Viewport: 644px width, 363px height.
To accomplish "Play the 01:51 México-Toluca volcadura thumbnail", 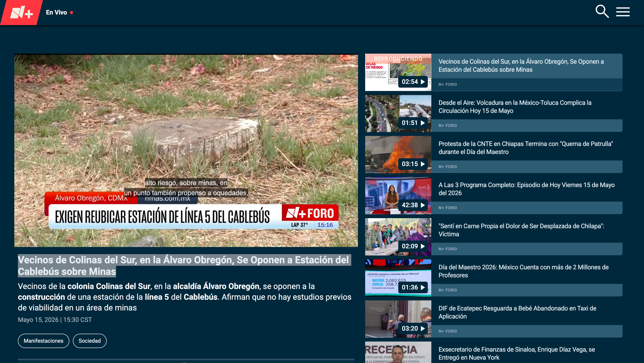I will coord(398,113).
